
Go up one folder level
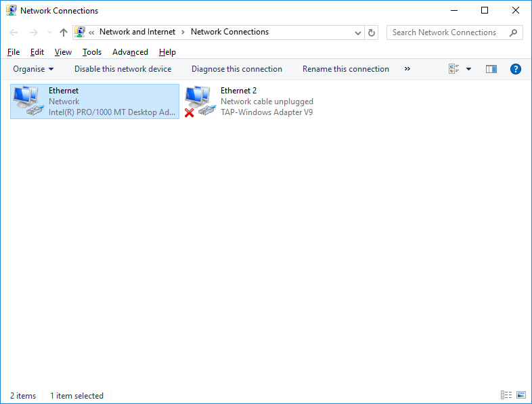pos(64,32)
